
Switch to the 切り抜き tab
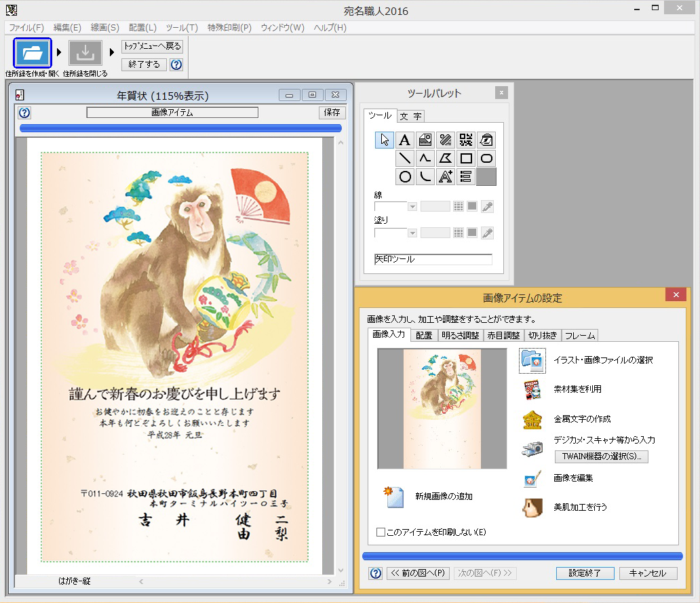543,336
